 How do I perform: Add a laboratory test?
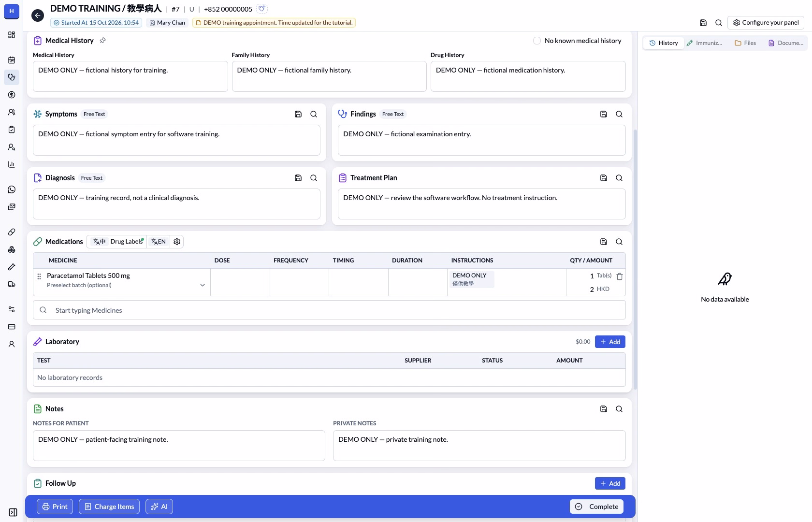(610, 342)
